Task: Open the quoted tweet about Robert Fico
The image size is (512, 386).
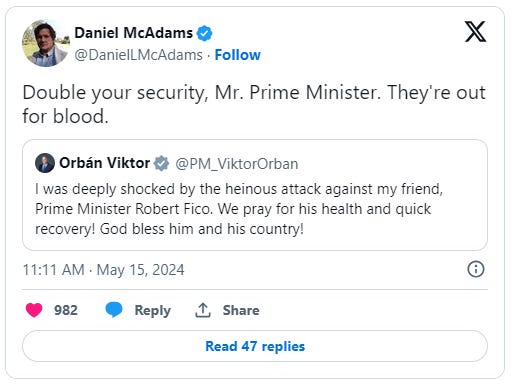Action: 255,195
